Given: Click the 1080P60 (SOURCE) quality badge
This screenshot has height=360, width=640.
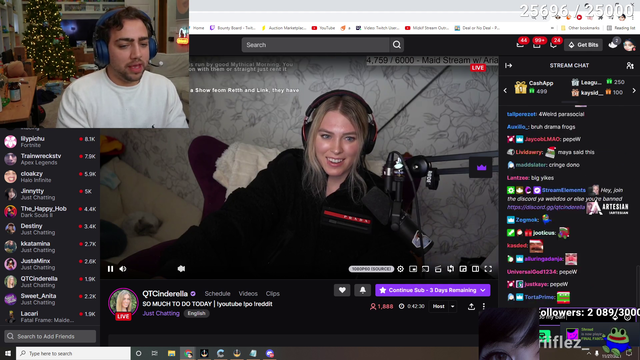Looking at the screenshot, I should tap(371, 269).
